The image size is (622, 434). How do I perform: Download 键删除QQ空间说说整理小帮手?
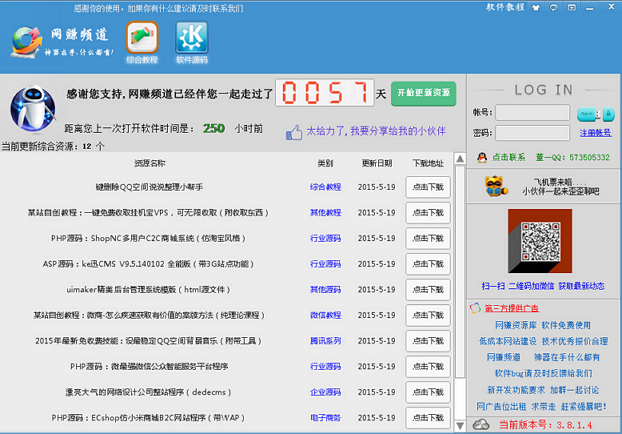tap(428, 187)
